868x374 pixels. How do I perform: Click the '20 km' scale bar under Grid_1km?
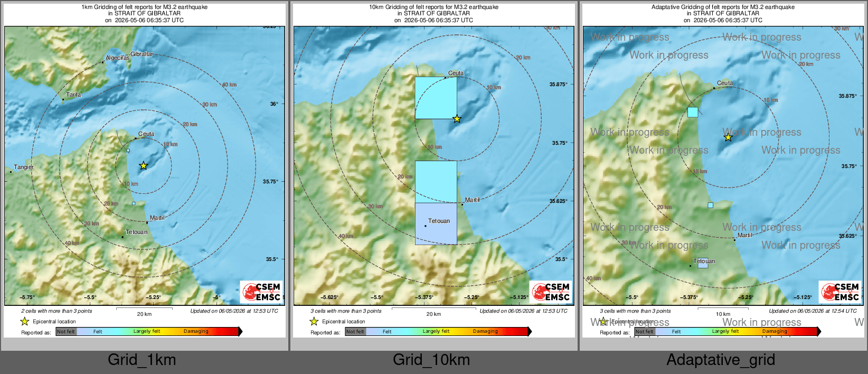pos(144,312)
